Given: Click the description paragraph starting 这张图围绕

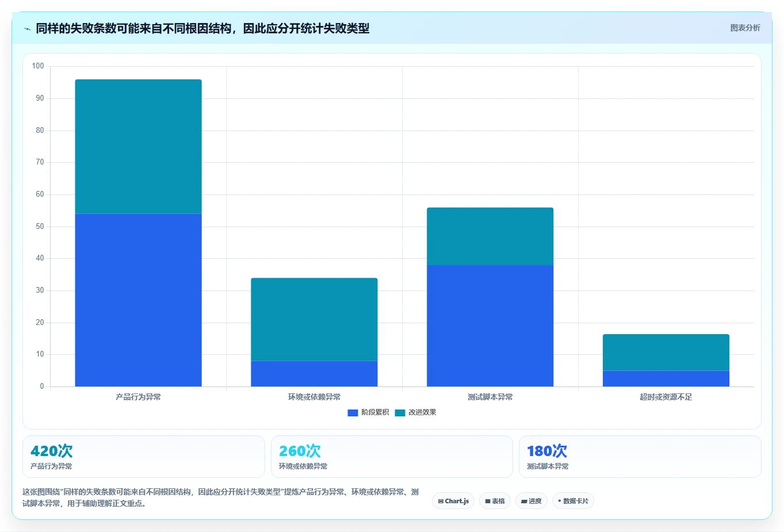Looking at the screenshot, I should click(x=221, y=497).
